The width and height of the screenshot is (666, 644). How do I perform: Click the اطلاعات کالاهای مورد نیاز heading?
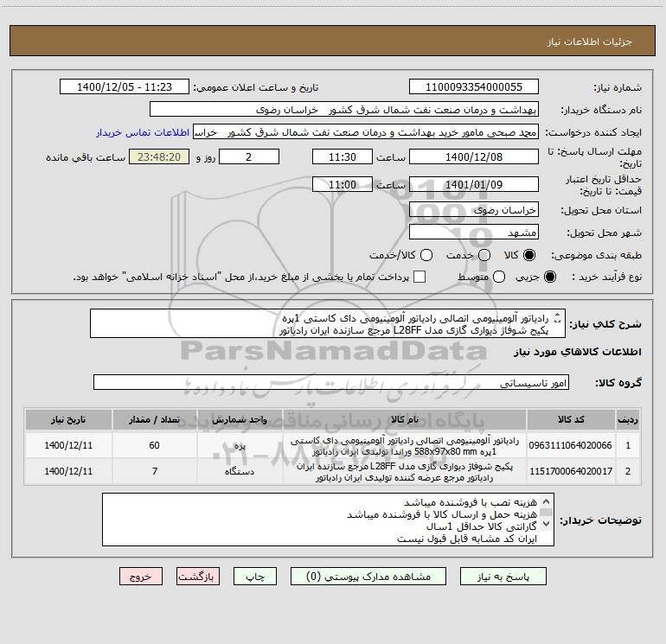578,352
